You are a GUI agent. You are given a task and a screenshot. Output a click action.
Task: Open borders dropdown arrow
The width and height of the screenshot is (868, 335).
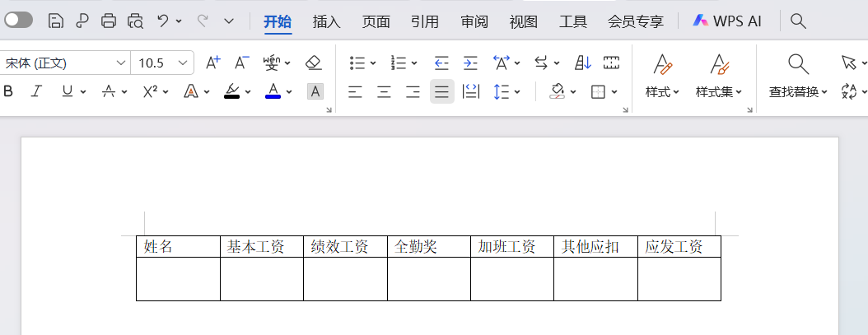click(614, 92)
